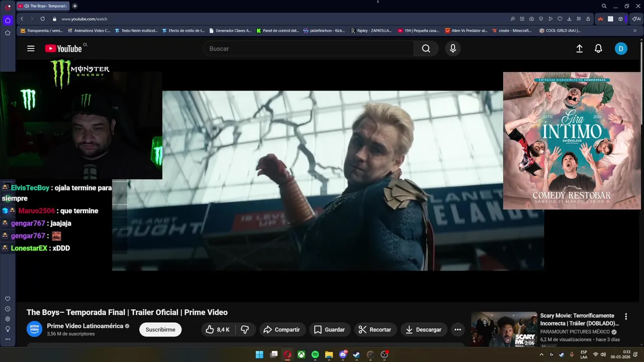
Task: Subscribe with the Suscribirme button
Action: coord(160,330)
